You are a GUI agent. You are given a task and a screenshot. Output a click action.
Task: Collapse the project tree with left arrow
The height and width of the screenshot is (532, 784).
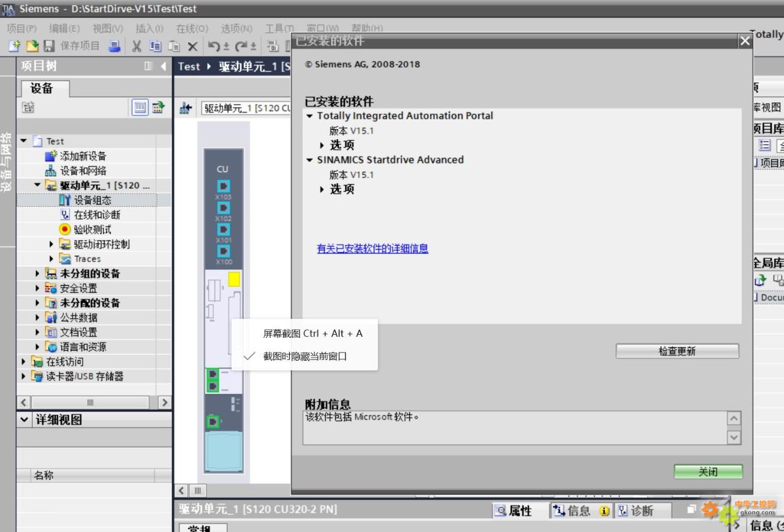click(163, 66)
